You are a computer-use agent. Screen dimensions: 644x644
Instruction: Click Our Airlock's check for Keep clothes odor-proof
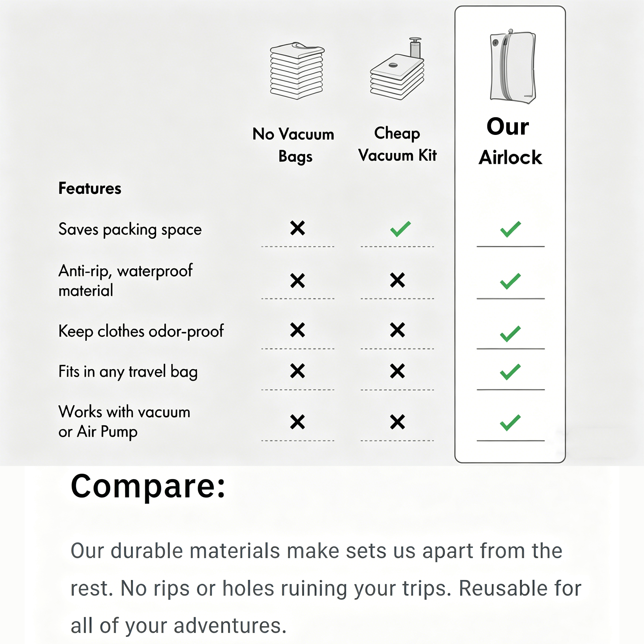510,333
